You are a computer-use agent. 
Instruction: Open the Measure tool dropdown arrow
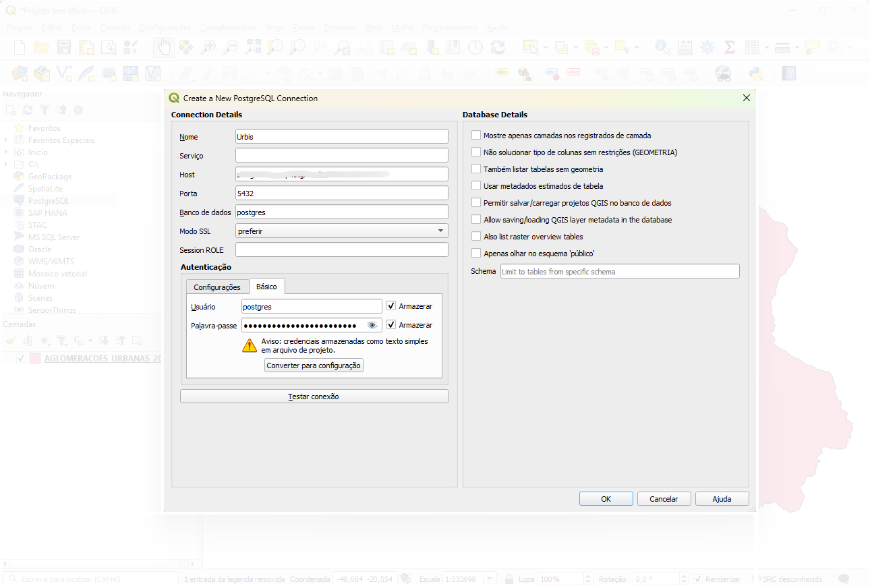pyautogui.click(x=796, y=47)
